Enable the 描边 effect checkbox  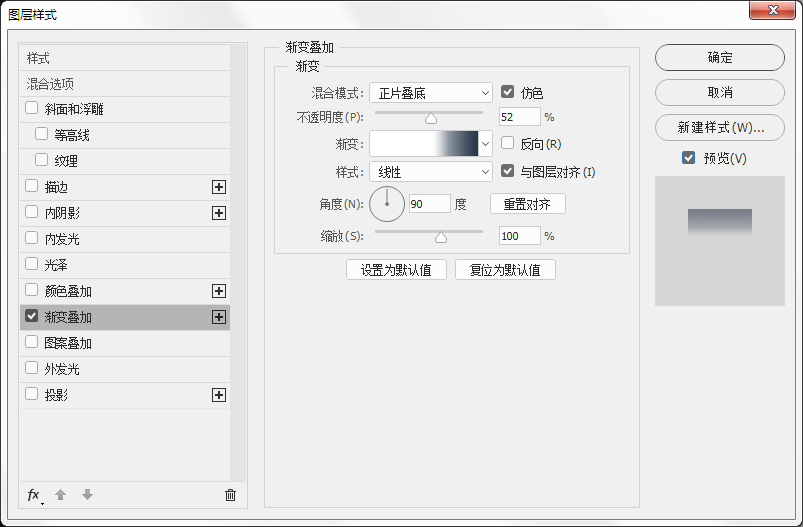32,186
